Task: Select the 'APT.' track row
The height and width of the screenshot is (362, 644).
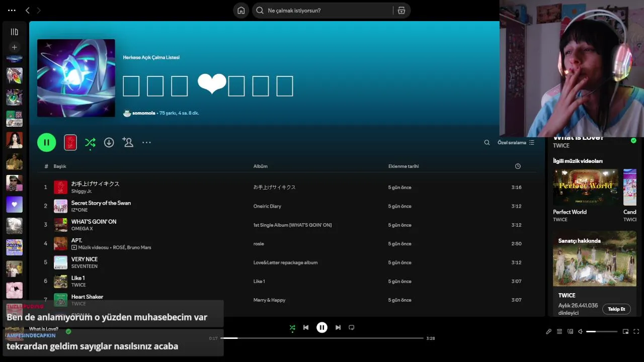Action: coord(287,244)
